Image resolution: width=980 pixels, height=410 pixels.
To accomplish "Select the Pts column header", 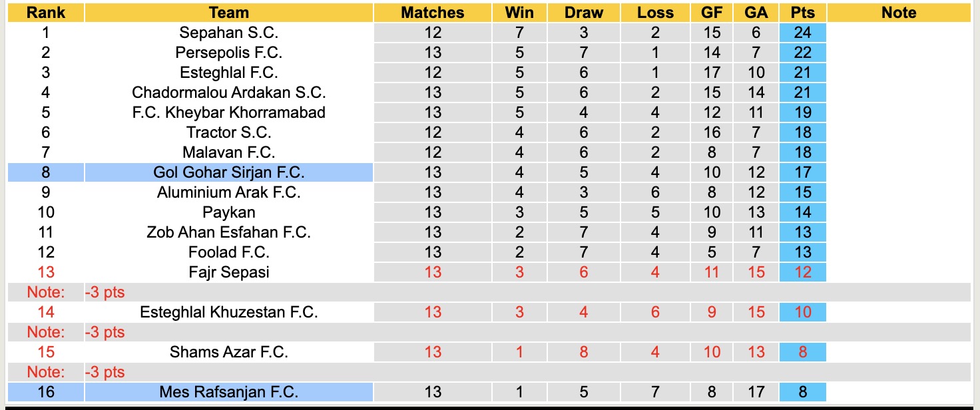I will click(803, 13).
